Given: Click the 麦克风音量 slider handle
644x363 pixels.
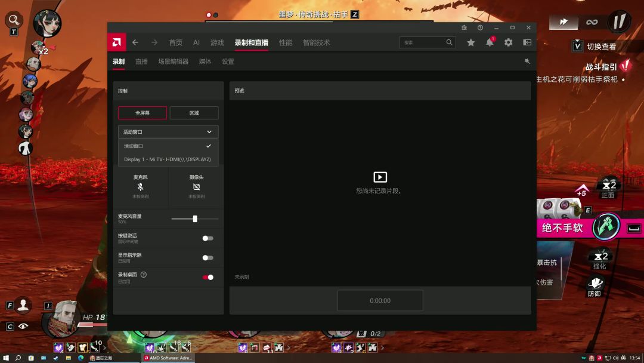Looking at the screenshot, I should (195, 219).
